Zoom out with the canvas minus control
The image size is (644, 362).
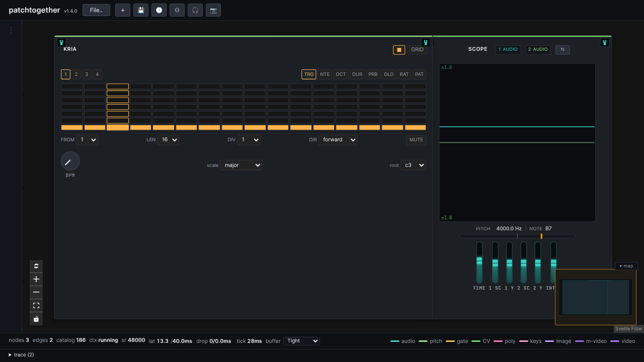(36, 292)
